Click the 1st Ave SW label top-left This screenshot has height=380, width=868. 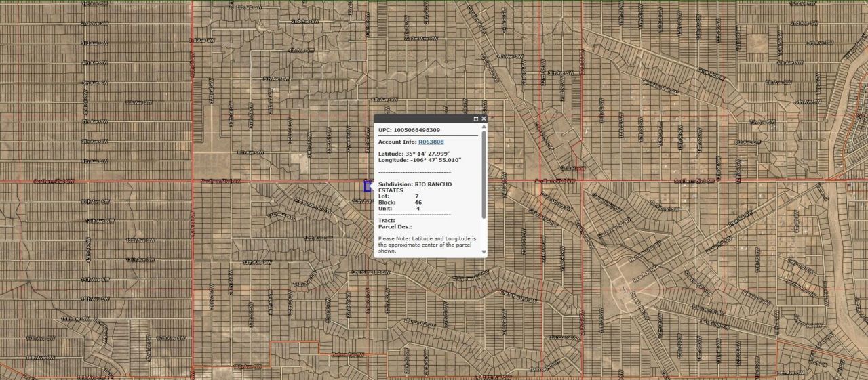pos(95,4)
